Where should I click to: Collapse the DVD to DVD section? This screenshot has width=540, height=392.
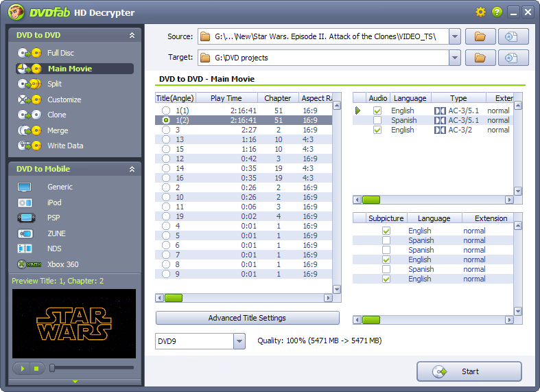point(132,35)
